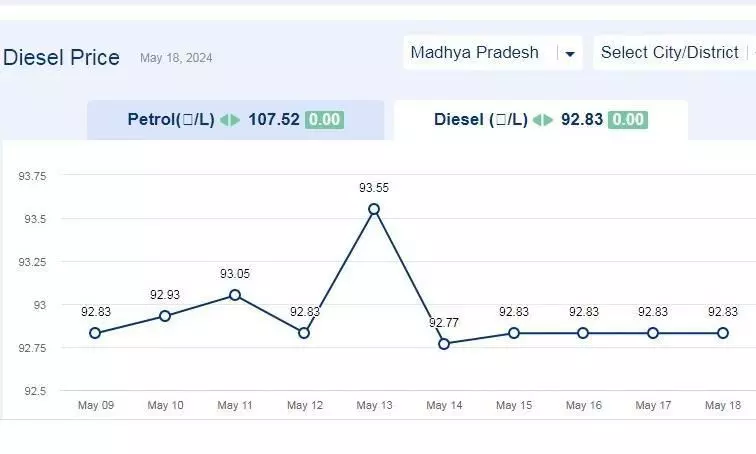The width and height of the screenshot is (756, 454).
Task: Click the May 12 data point
Action: click(304, 333)
